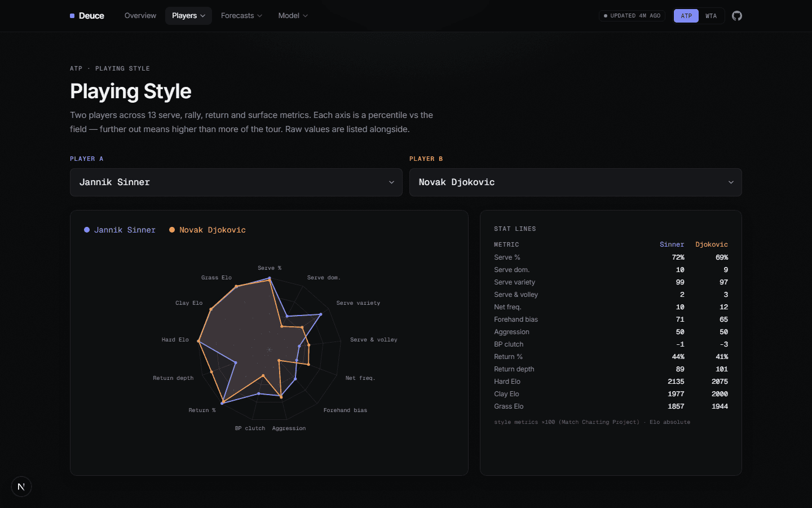Click the Serve variety axis label on chart
The image size is (812, 508).
click(x=358, y=303)
